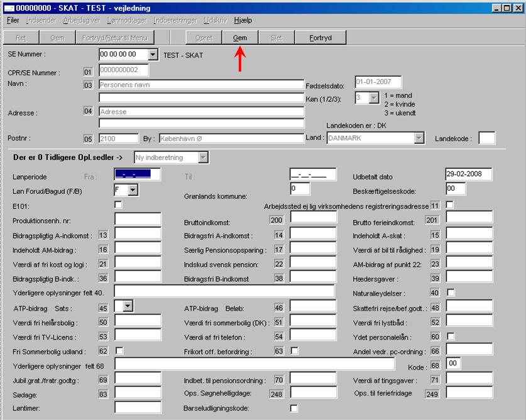
Task: Check the Ydet personalelån checkbox
Action: click(x=450, y=337)
